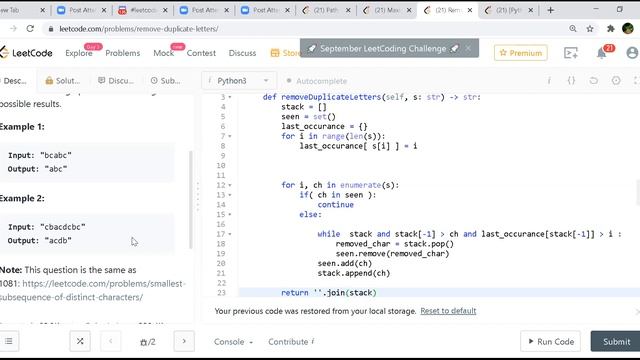Open Python3 language dropdown

pos(239,81)
